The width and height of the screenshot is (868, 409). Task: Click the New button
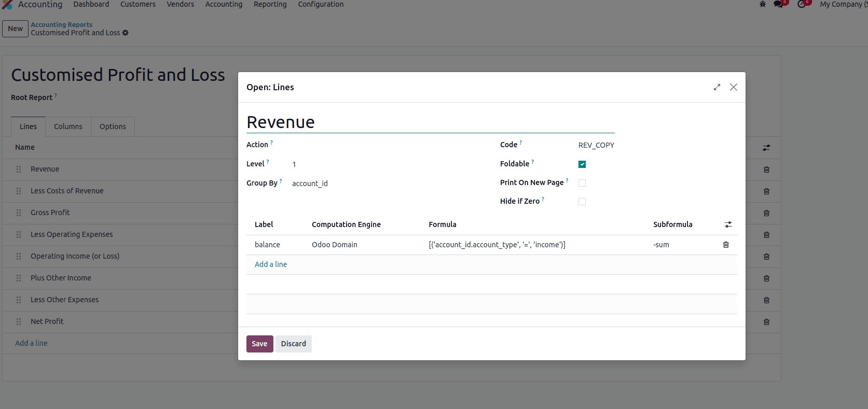15,29
